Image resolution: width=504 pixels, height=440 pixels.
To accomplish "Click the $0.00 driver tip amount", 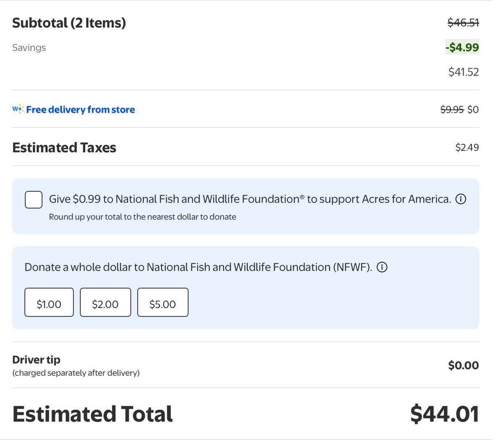I will 463,365.
